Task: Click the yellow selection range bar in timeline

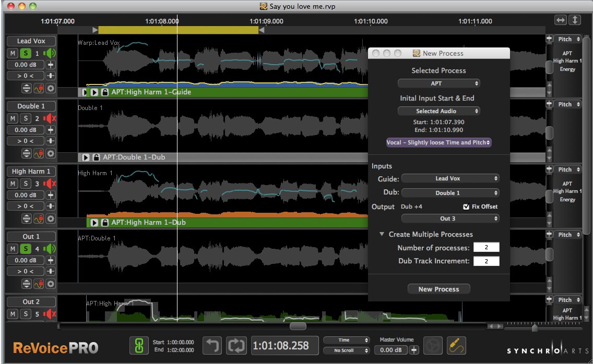Action: (178, 30)
